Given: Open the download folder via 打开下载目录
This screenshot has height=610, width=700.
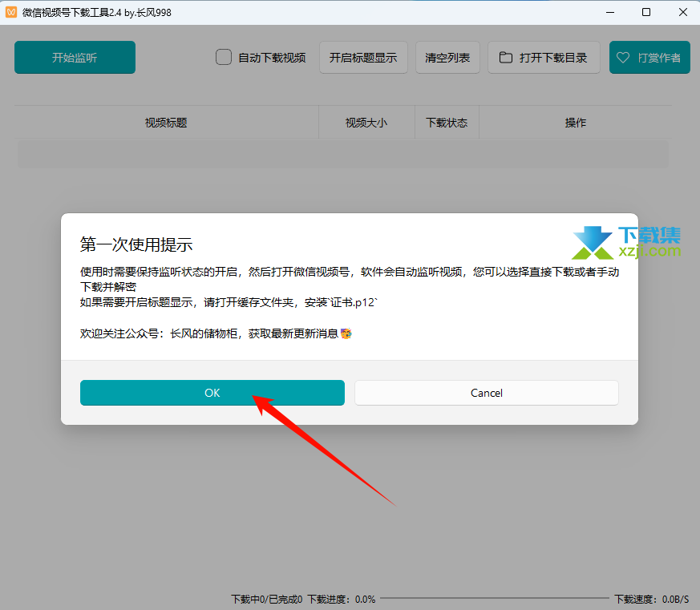Looking at the screenshot, I should [544, 58].
